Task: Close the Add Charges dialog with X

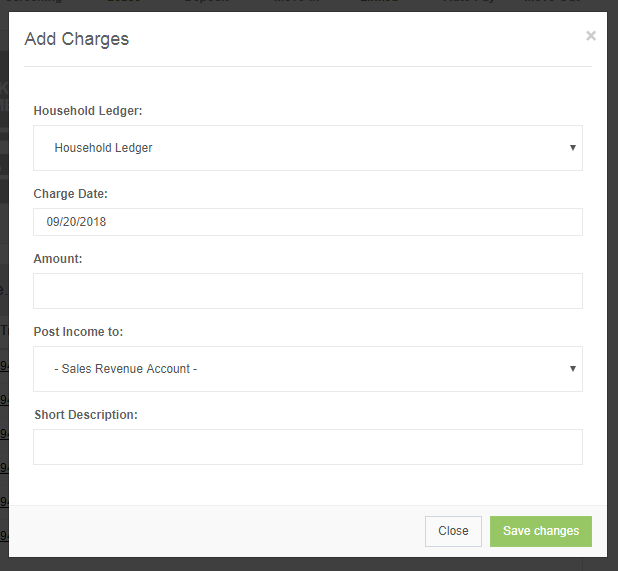Action: [x=590, y=36]
